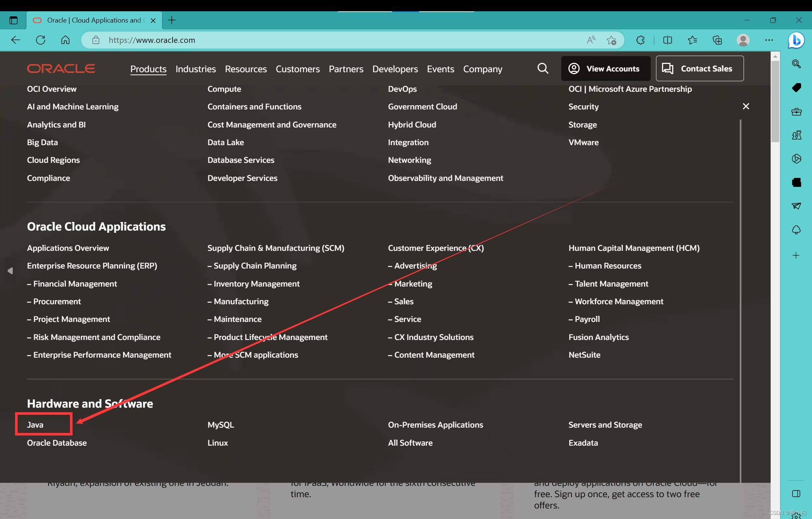Open sidebar Games chess icon
Screen dimensions: 812x519
pyautogui.click(x=796, y=135)
